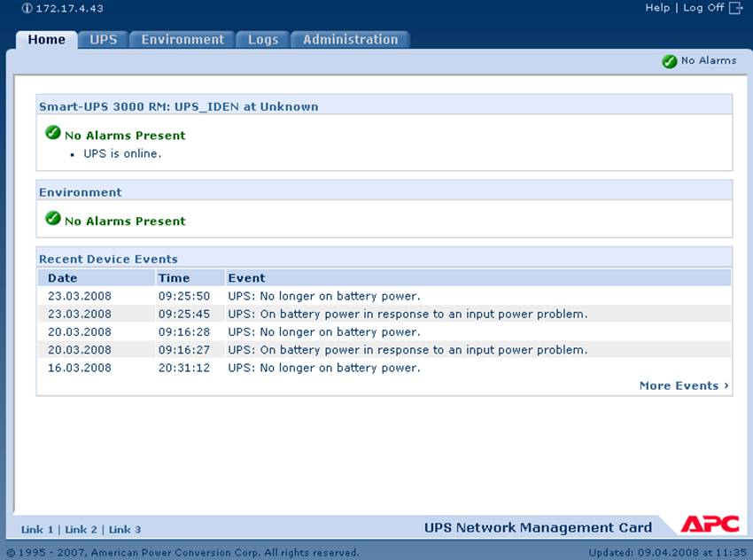753x560 pixels.
Task: Click the Log Off link
Action: point(703,8)
